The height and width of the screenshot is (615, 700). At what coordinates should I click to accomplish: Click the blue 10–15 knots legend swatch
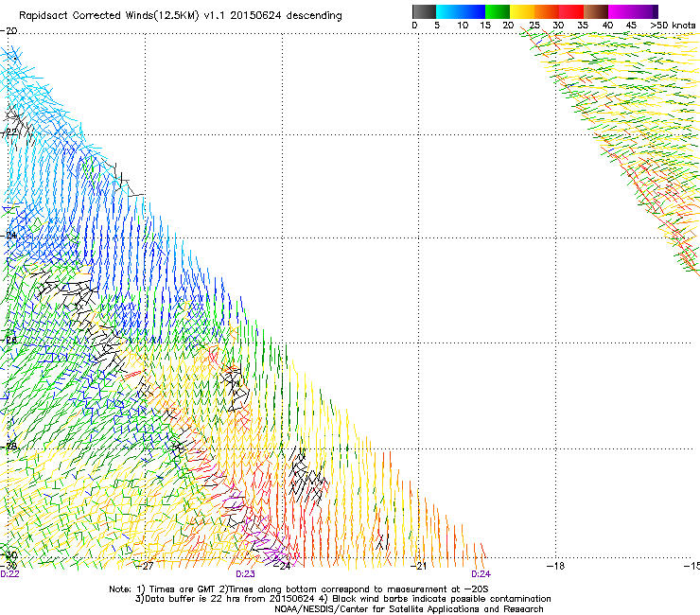coord(473,11)
